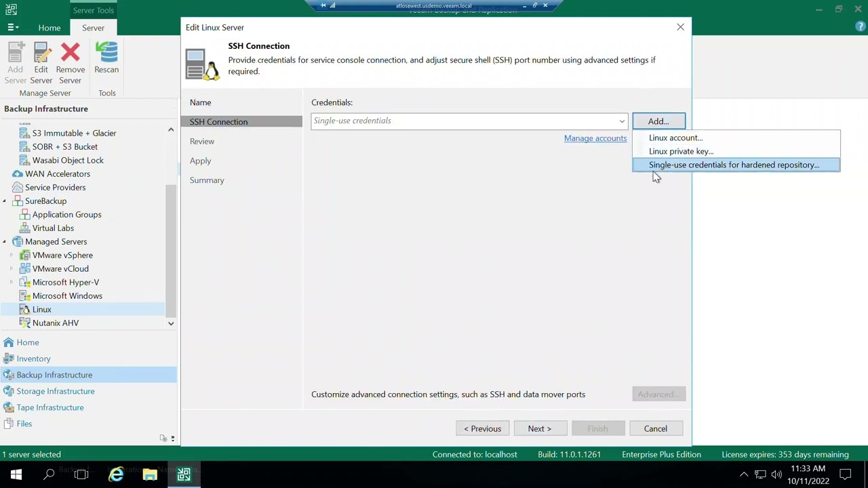Click the Linux penguin tree icon

tap(24, 309)
